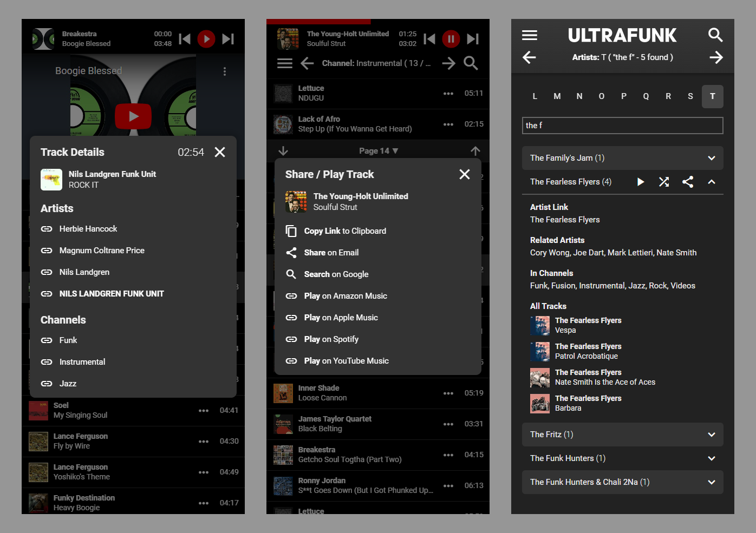Go forward with the right arrow under ULTRAFUNK
The image size is (756, 533).
pyautogui.click(x=716, y=57)
